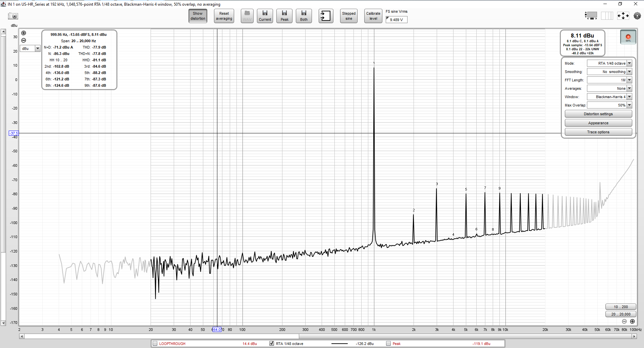Click the -119.1 dBu Peak legend value
644x348 pixels.
click(x=481, y=344)
